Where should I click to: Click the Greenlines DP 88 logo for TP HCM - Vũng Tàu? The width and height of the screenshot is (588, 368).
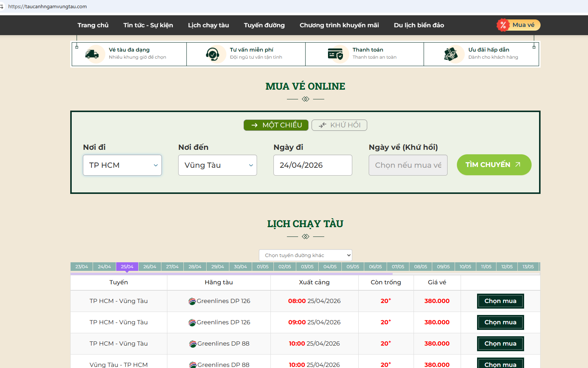(x=193, y=344)
